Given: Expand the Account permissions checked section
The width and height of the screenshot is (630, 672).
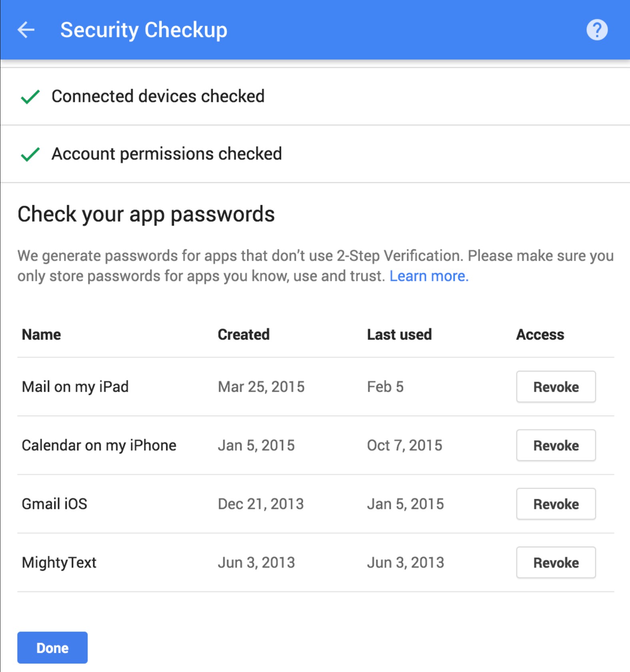Looking at the screenshot, I should pyautogui.click(x=167, y=154).
